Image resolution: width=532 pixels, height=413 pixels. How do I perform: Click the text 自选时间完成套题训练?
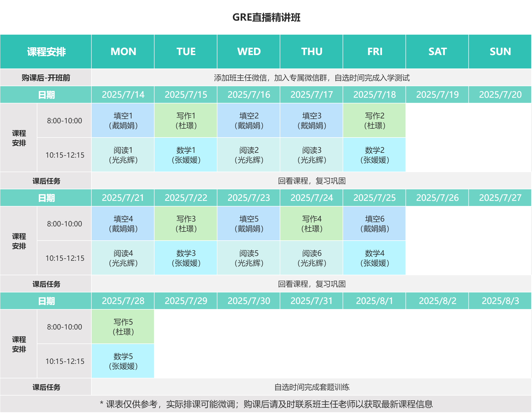312,387
